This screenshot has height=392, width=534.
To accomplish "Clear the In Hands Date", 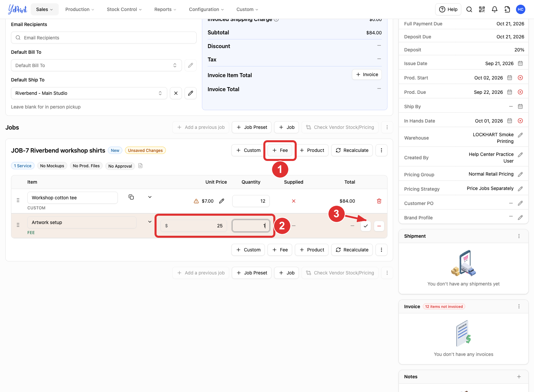I will [520, 121].
